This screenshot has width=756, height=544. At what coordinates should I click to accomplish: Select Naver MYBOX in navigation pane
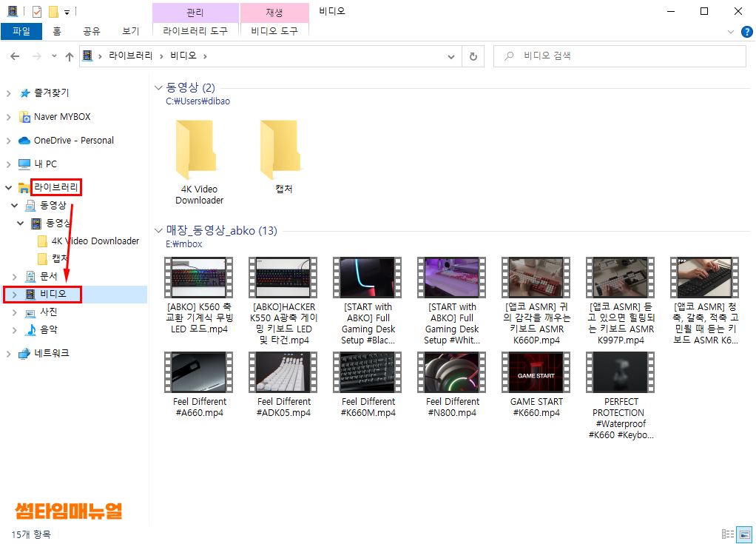pos(62,117)
